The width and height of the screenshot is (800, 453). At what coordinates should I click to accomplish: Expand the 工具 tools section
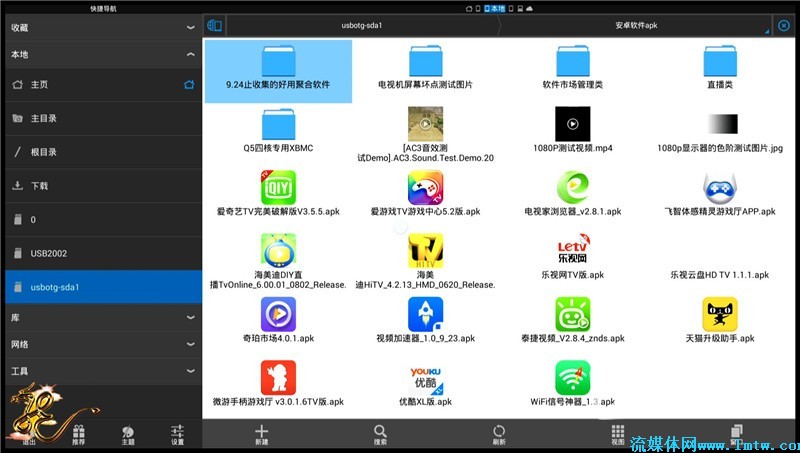190,371
